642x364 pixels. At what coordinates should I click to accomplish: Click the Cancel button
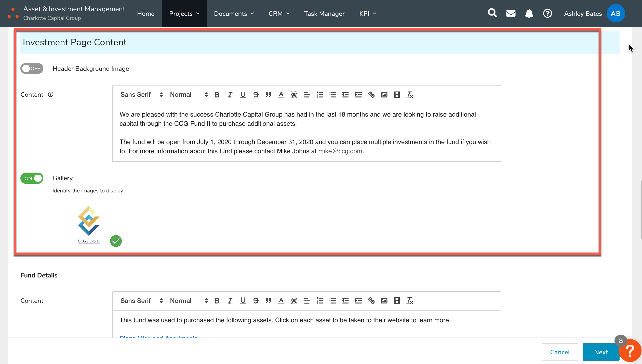pos(559,352)
